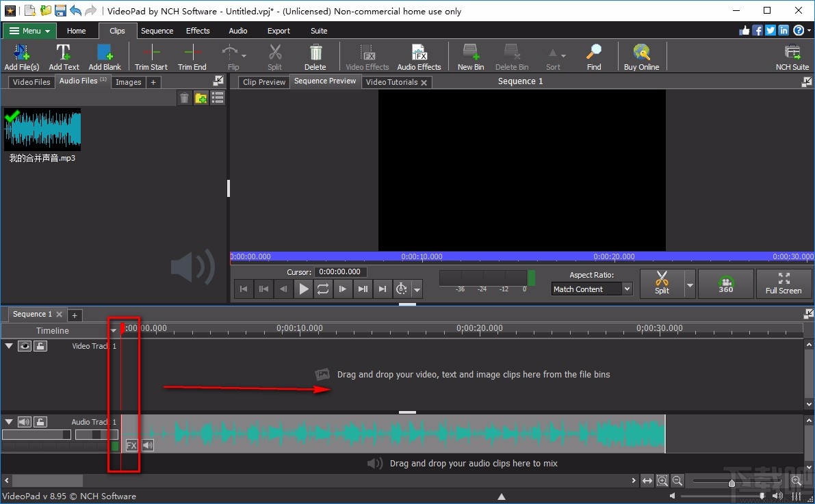Viewport: 815px width, 504px height.
Task: Click the timeline zoom slider
Action: pyautogui.click(x=732, y=483)
